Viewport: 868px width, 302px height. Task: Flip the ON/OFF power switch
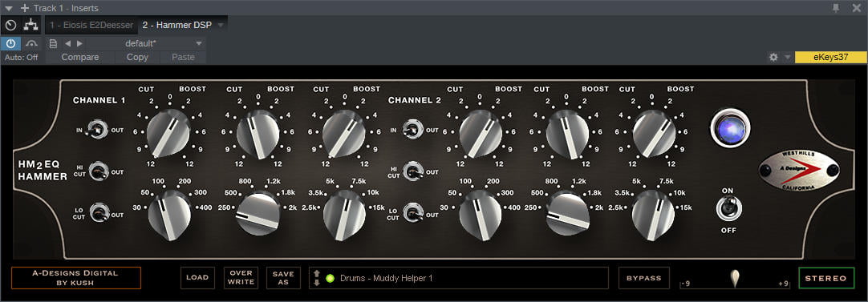pyautogui.click(x=728, y=208)
